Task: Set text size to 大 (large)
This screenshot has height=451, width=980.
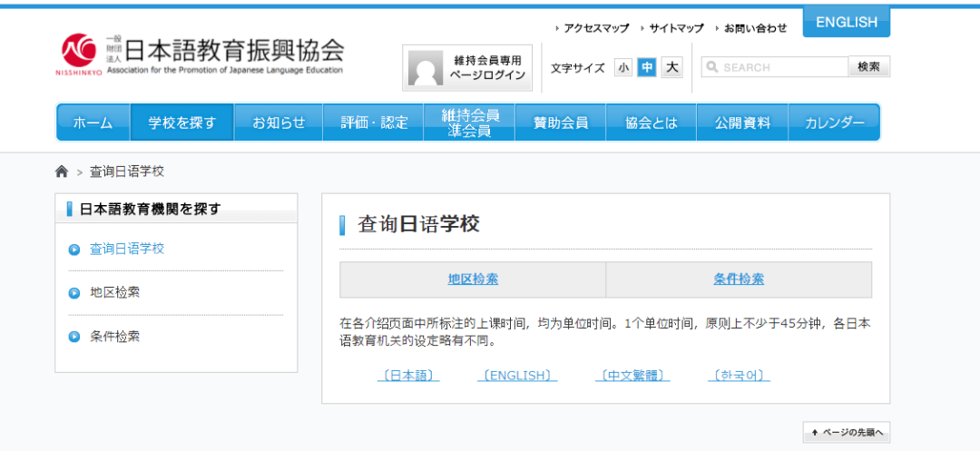Action: click(671, 67)
